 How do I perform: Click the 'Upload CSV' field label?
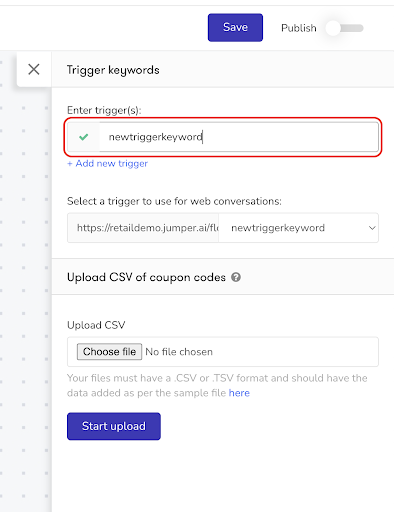[x=96, y=325]
